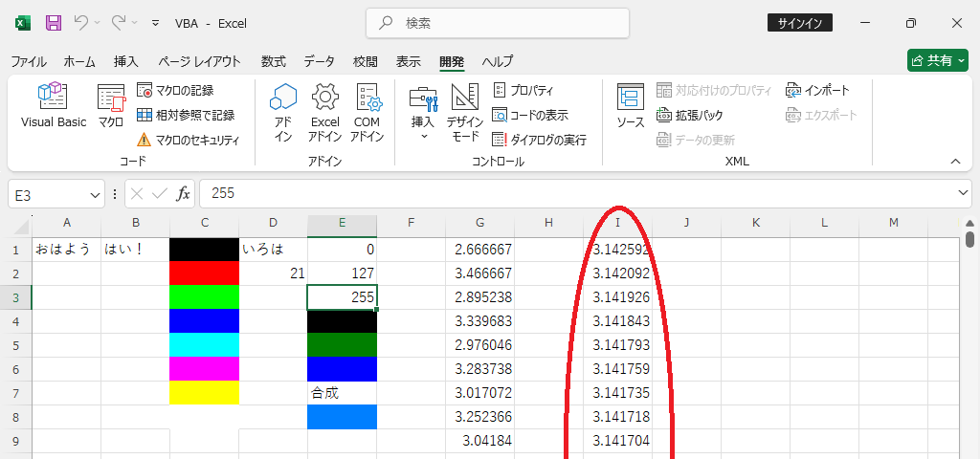Switch to the 表示 tab
Screen dimensions: 980x459
point(408,61)
